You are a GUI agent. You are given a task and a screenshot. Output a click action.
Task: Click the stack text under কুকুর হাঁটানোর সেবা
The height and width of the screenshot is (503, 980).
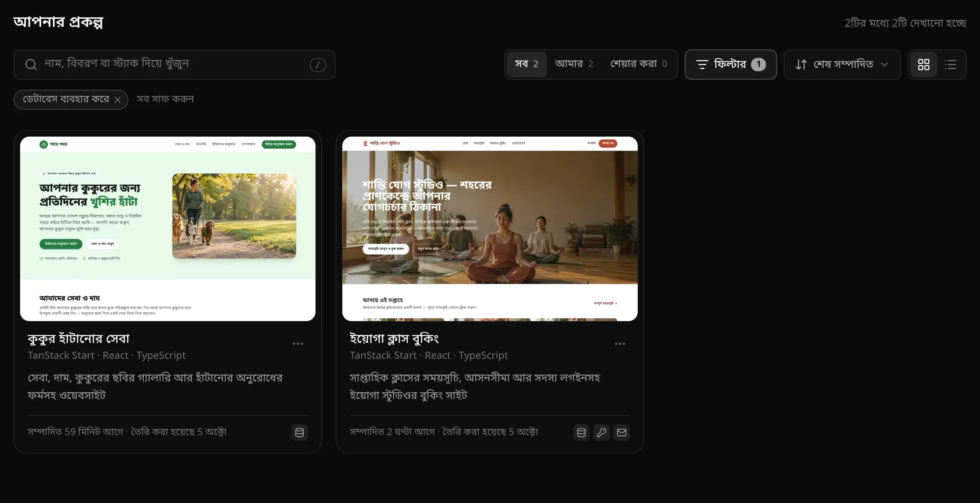coord(107,355)
